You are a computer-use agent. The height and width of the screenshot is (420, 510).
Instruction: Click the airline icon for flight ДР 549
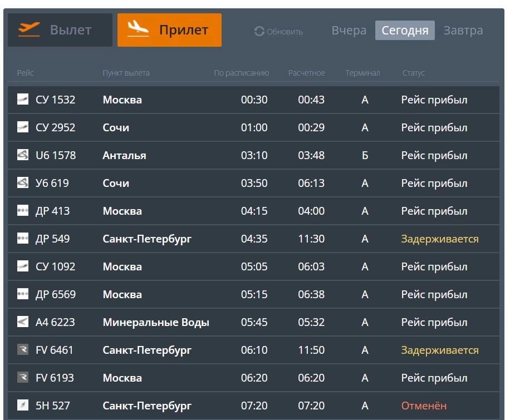(x=23, y=238)
